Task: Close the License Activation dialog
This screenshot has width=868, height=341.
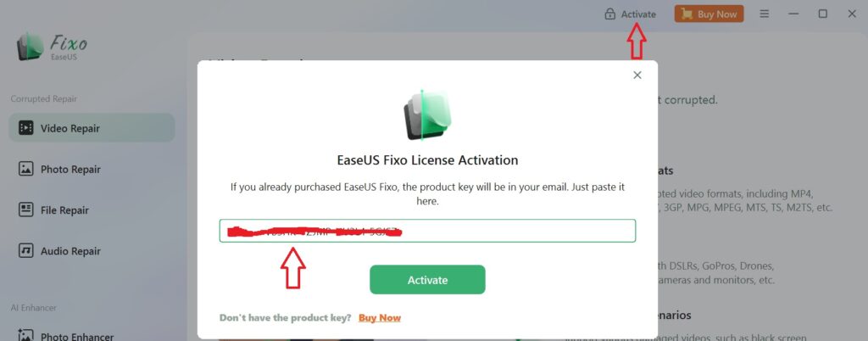Action: pyautogui.click(x=637, y=75)
